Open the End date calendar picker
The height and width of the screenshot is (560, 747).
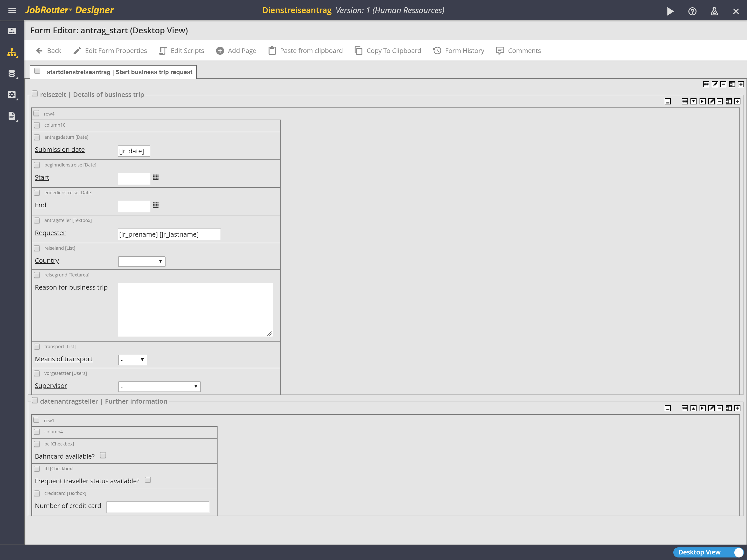click(156, 205)
